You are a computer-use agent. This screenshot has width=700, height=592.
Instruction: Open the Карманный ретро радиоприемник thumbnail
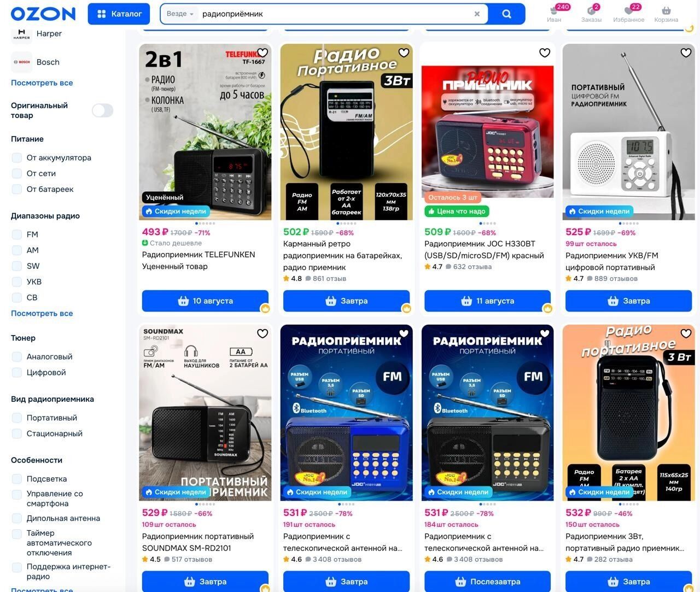[347, 132]
